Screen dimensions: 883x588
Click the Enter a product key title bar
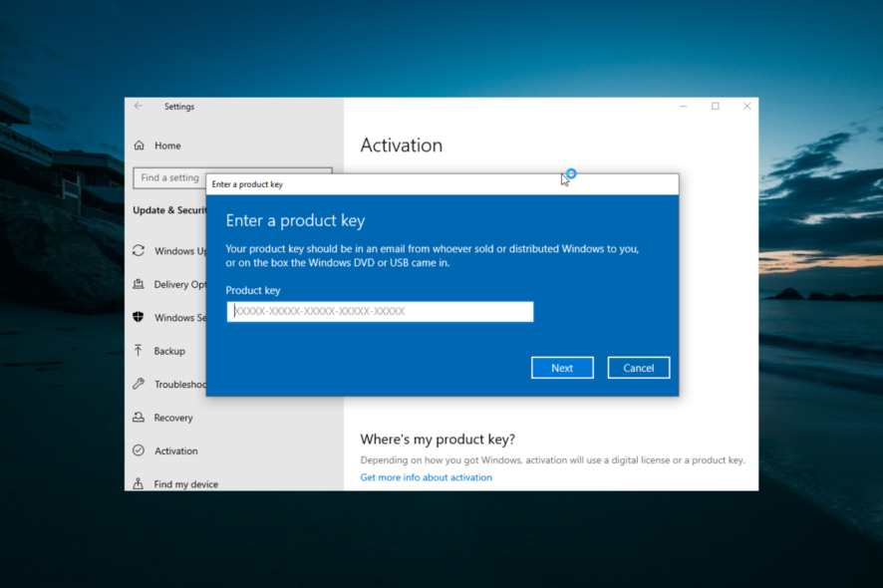point(399,183)
